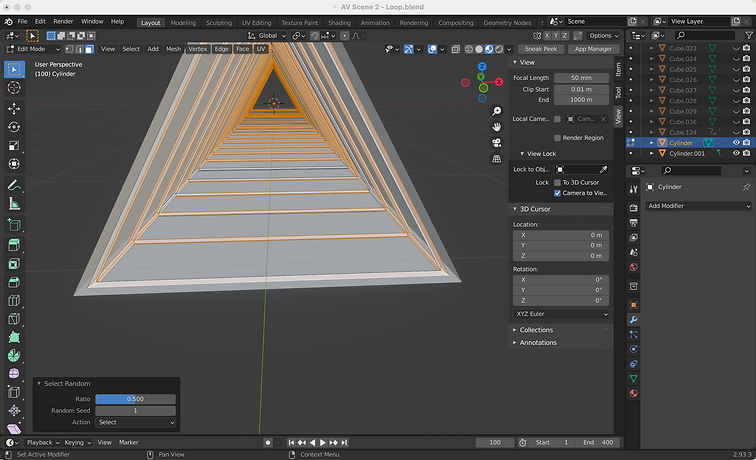Open the Object Data properties green triangle tab

[634, 379]
